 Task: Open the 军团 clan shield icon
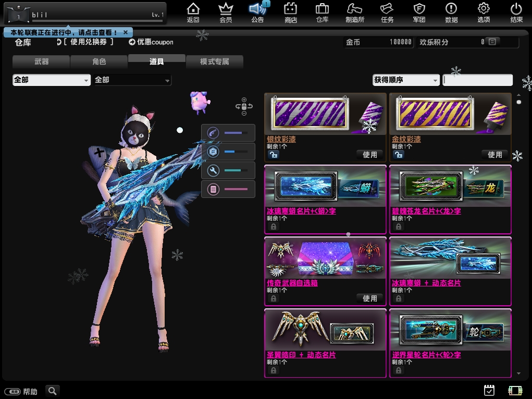pyautogui.click(x=419, y=13)
